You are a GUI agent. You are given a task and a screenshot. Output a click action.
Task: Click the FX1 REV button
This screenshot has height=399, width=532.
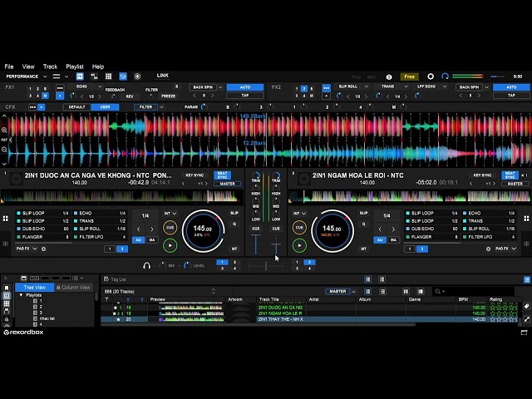point(130,96)
